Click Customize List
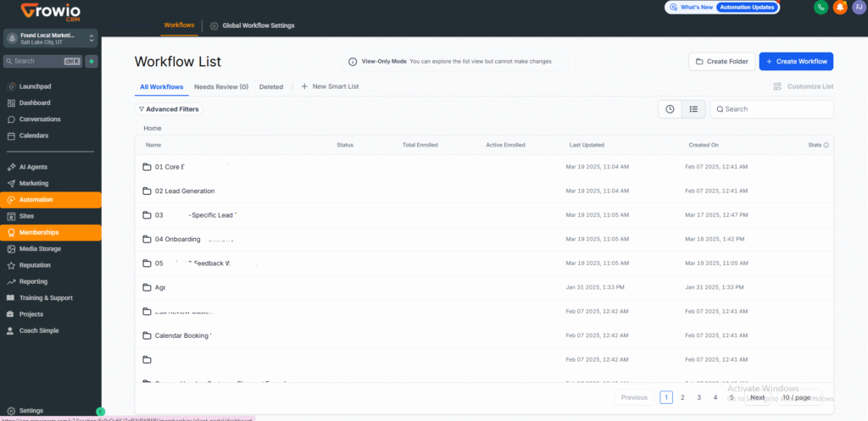The image size is (868, 421). pyautogui.click(x=804, y=86)
